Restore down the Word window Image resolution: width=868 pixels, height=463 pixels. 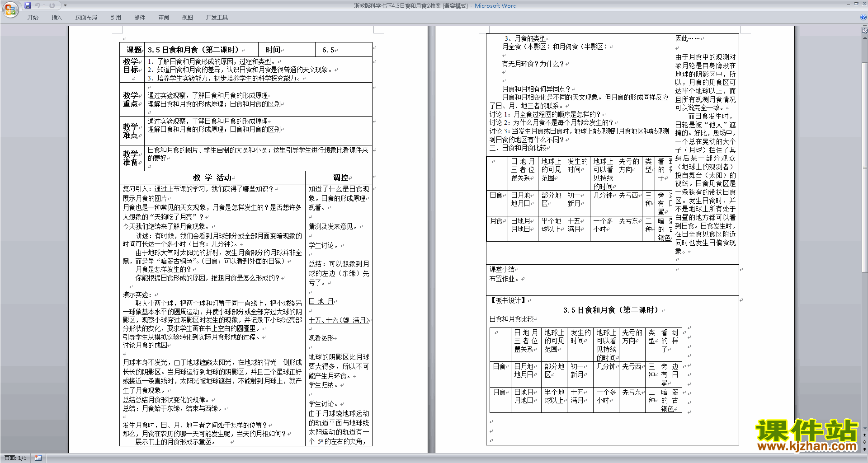click(x=856, y=4)
